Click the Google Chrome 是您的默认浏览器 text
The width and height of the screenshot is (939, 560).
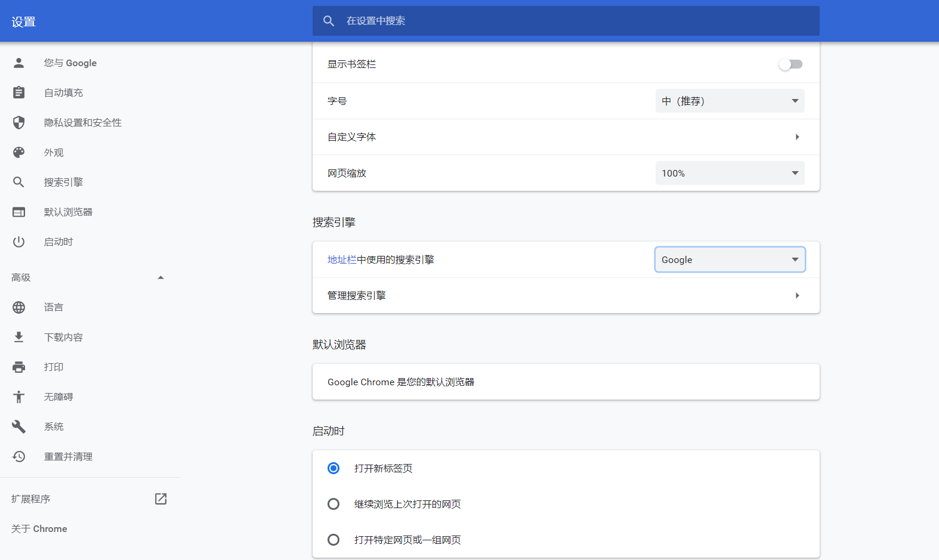coord(401,382)
